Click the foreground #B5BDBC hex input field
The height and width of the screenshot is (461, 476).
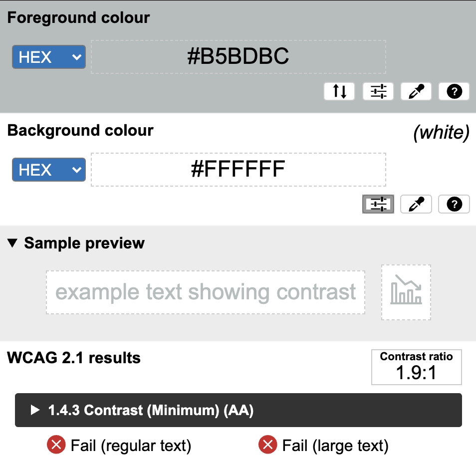(x=238, y=57)
